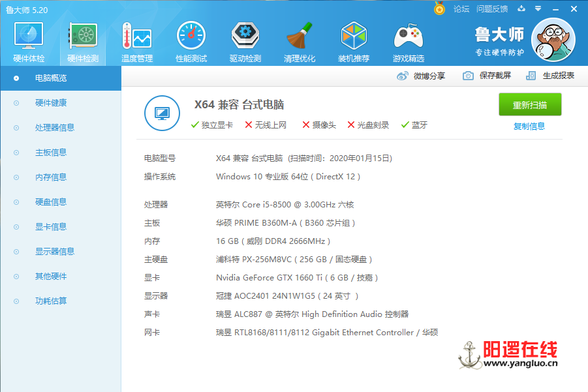Click 清理优化 broom icon
Image resolution: width=588 pixels, height=392 pixels.
[300, 42]
